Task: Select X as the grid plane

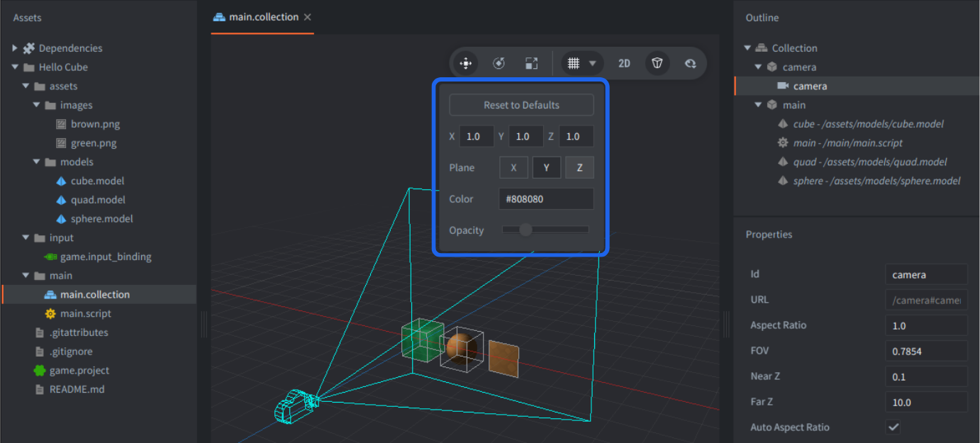Action: coord(513,167)
